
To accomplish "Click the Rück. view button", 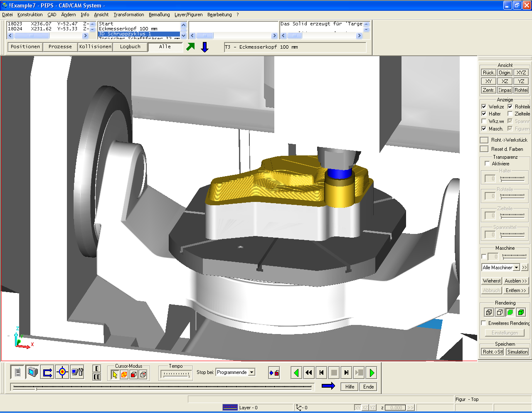I will point(488,73).
